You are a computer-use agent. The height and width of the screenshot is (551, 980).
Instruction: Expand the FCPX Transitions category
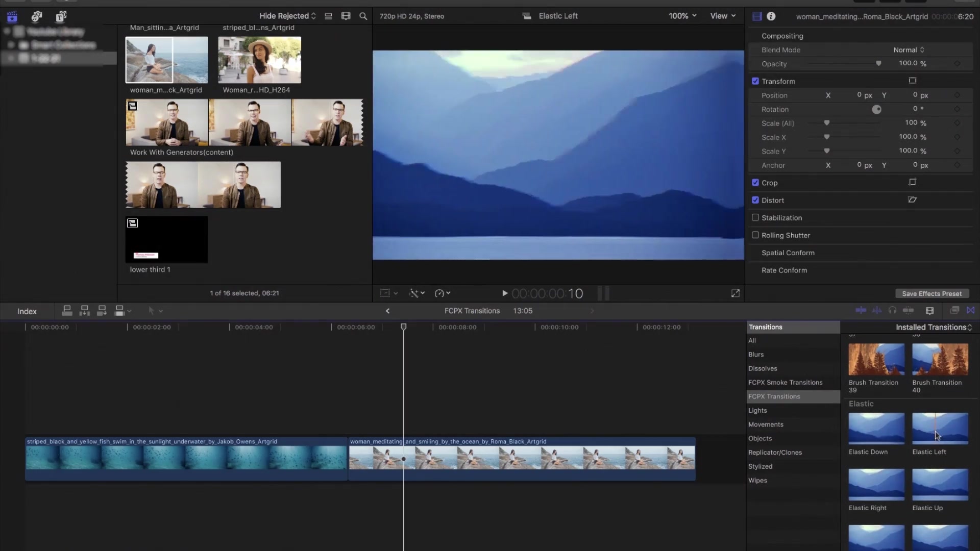(775, 396)
